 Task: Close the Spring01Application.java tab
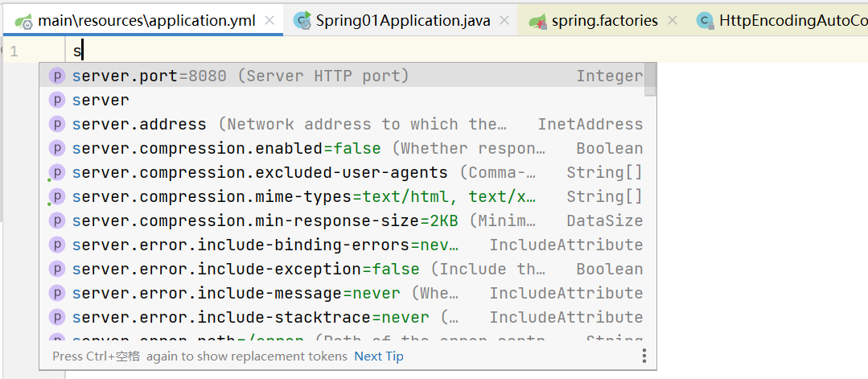(504, 21)
